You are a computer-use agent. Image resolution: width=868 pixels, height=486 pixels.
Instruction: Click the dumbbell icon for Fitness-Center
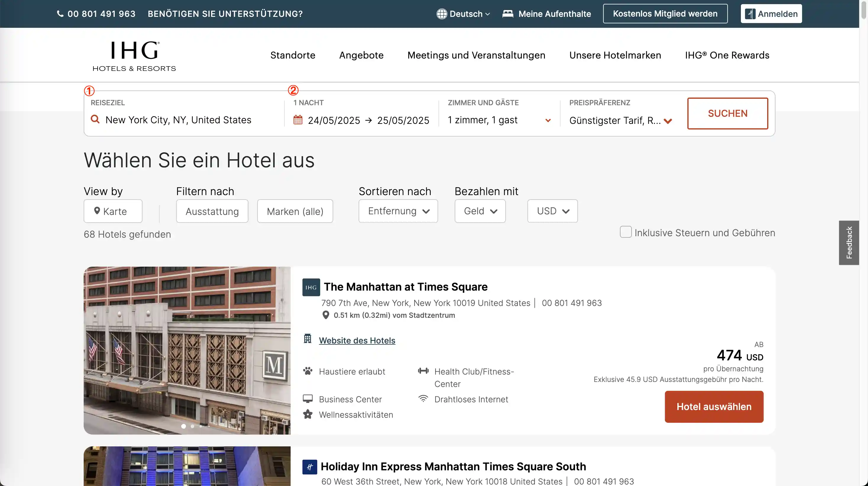point(423,371)
